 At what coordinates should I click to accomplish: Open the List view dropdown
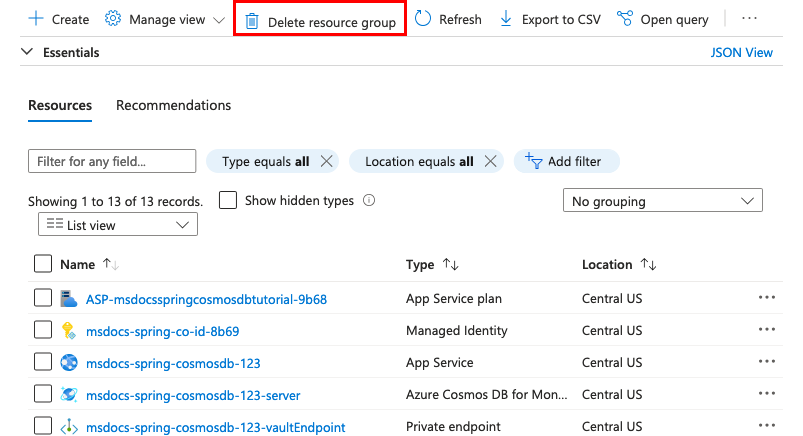(x=118, y=224)
